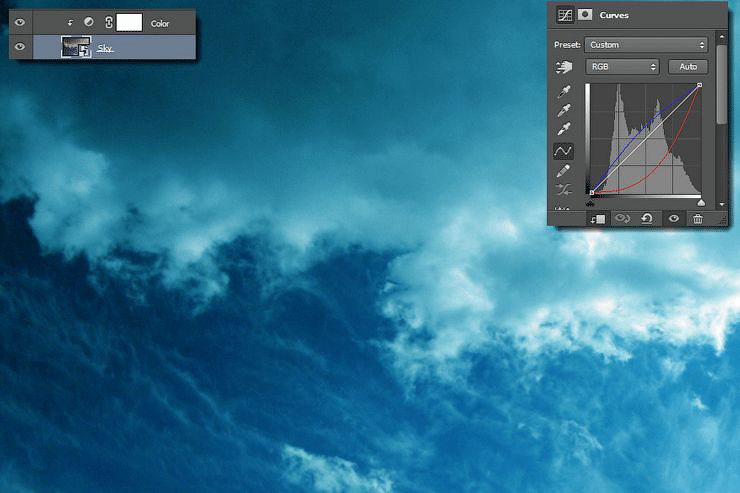
Task: Select the pencil draw curve tool
Action: click(563, 171)
